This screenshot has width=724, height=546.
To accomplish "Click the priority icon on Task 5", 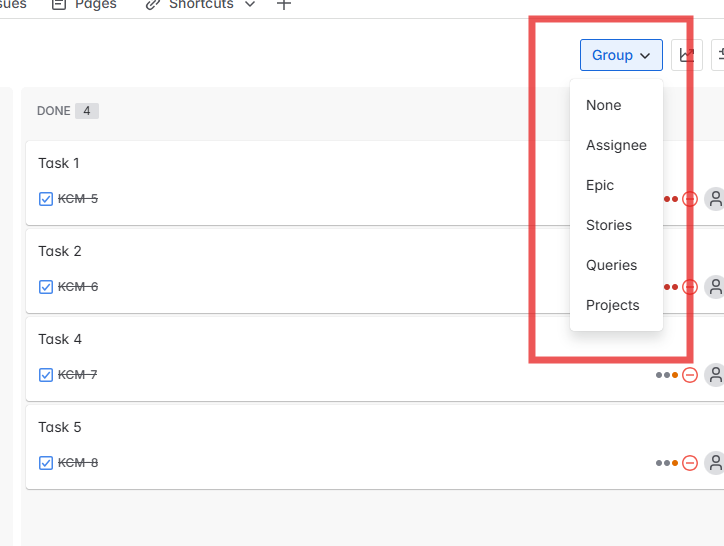I will pyautogui.click(x=690, y=463).
